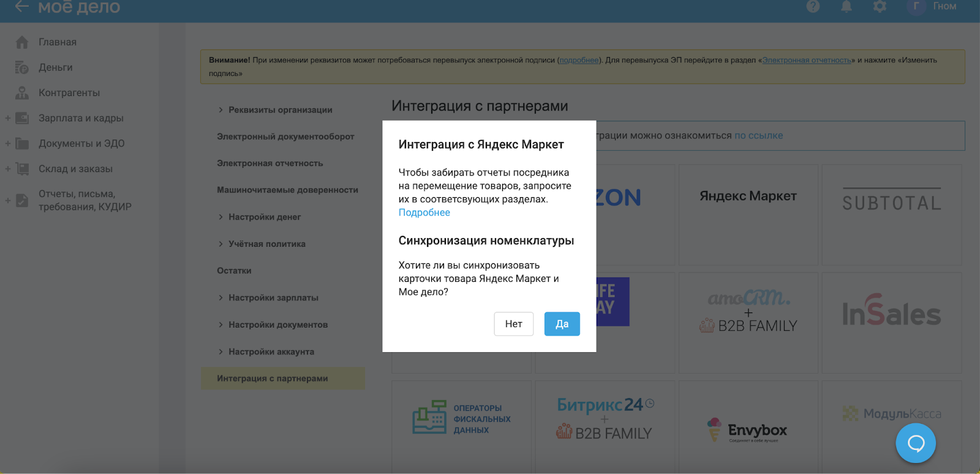This screenshot has width=980, height=474.
Task: Click the Интеграция с партнерами page heading
Action: point(480,106)
